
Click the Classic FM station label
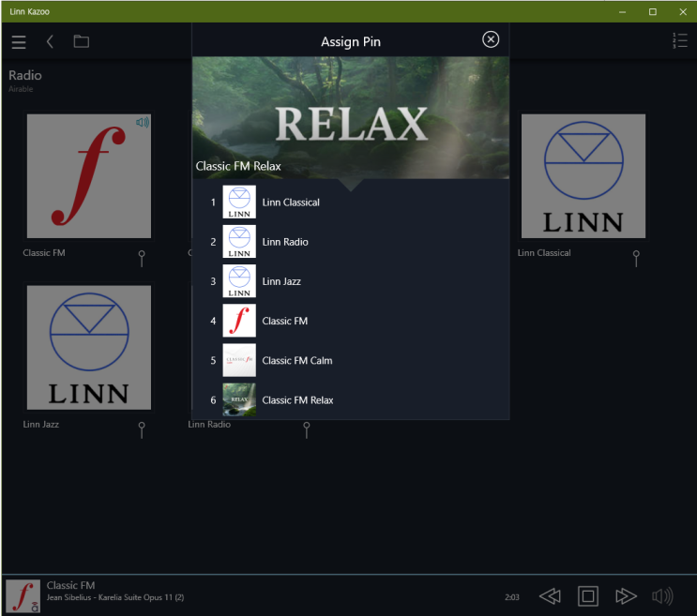coord(44,253)
